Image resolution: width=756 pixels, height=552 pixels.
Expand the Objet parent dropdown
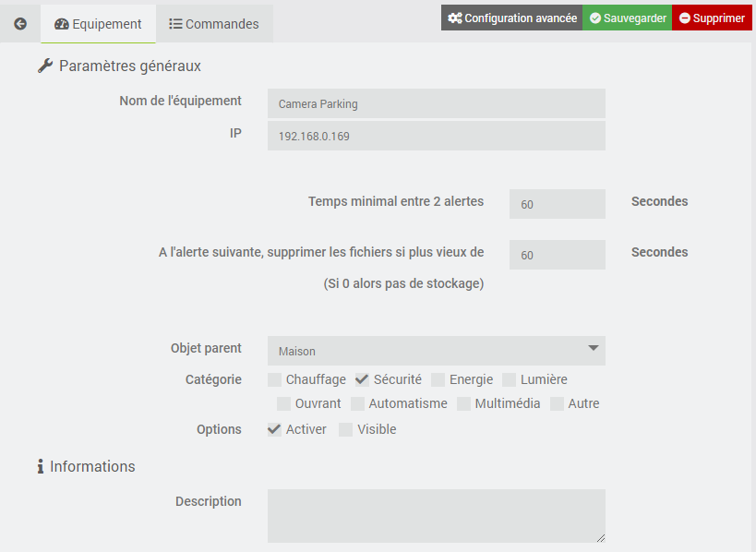point(436,351)
